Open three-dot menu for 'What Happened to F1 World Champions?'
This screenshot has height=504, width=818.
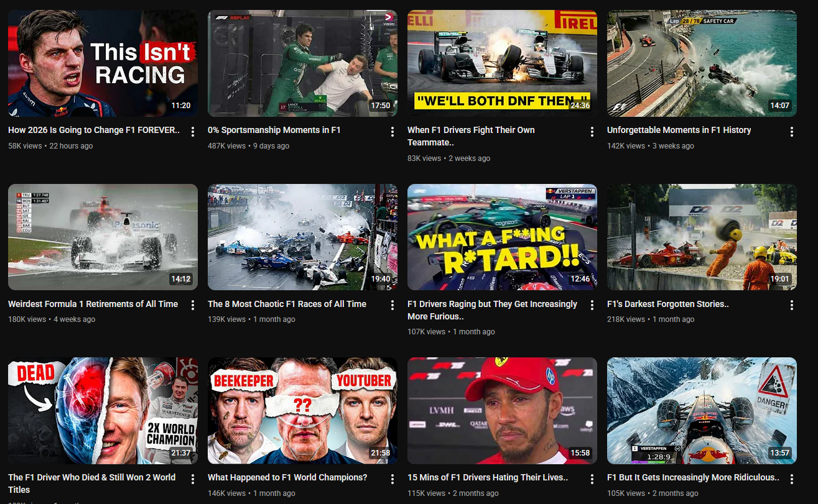393,479
